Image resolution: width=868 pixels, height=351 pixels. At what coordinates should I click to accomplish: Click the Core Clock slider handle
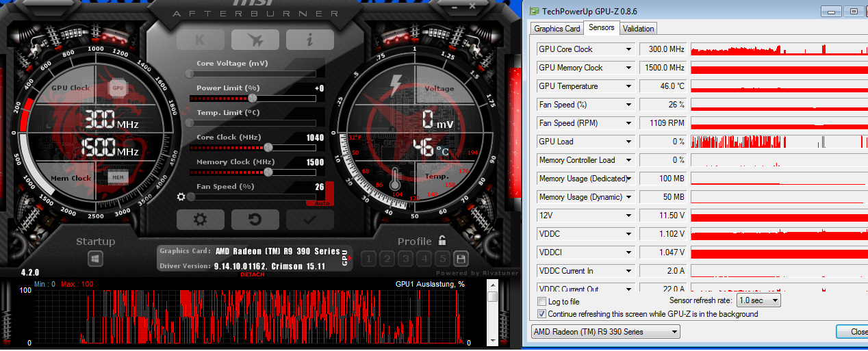(x=268, y=147)
